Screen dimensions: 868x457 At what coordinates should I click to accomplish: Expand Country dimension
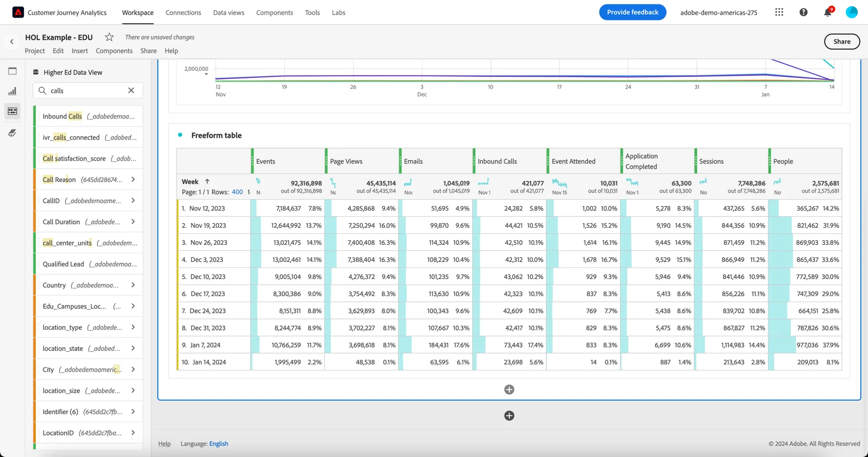point(133,285)
